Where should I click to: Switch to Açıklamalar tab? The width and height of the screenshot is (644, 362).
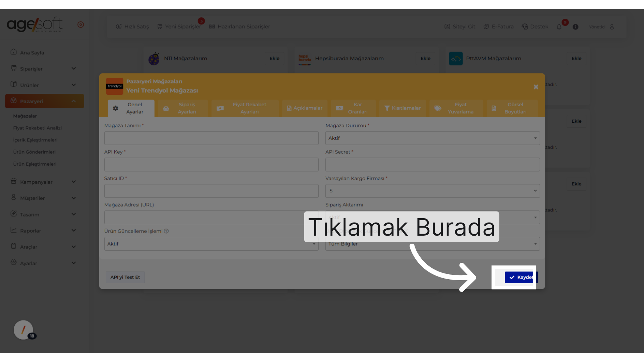[305, 108]
